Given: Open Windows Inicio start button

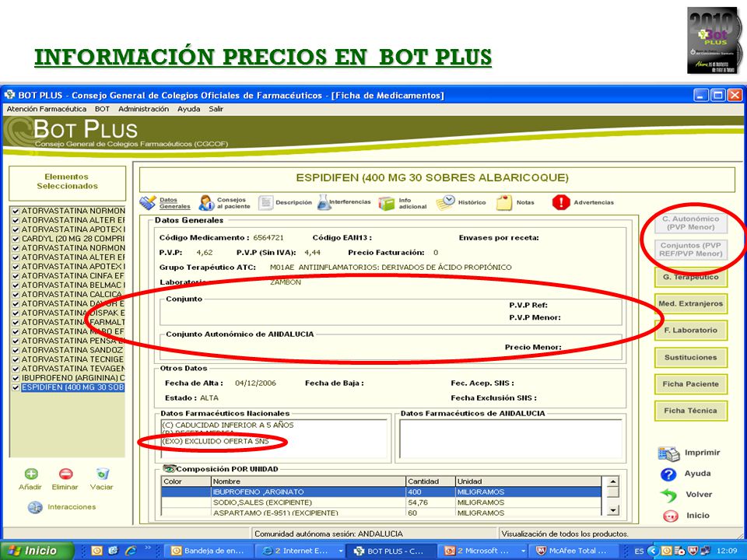Looking at the screenshot, I should coord(37,551).
